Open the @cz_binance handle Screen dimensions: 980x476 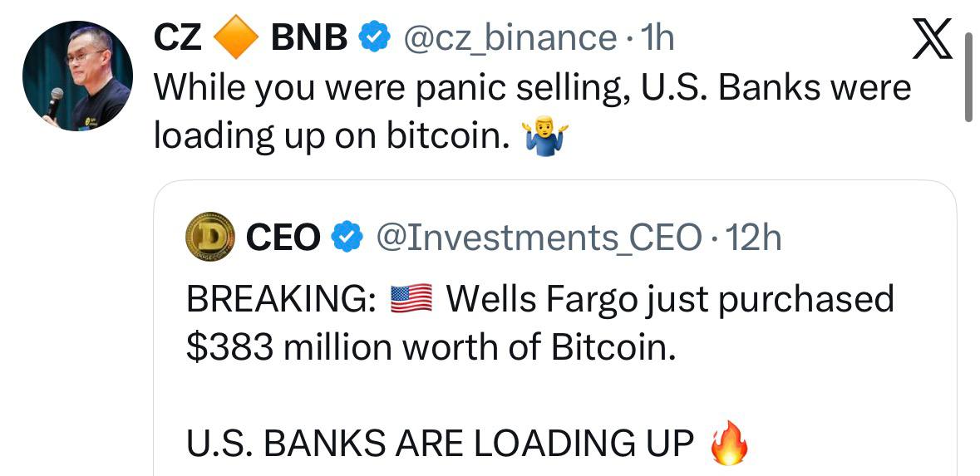510,37
